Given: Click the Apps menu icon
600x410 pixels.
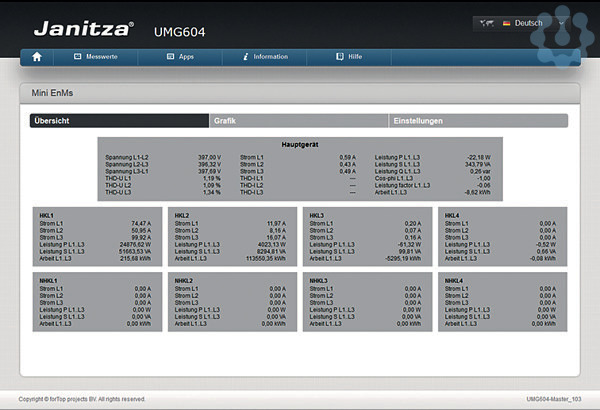Looking at the screenshot, I should pyautogui.click(x=170, y=57).
